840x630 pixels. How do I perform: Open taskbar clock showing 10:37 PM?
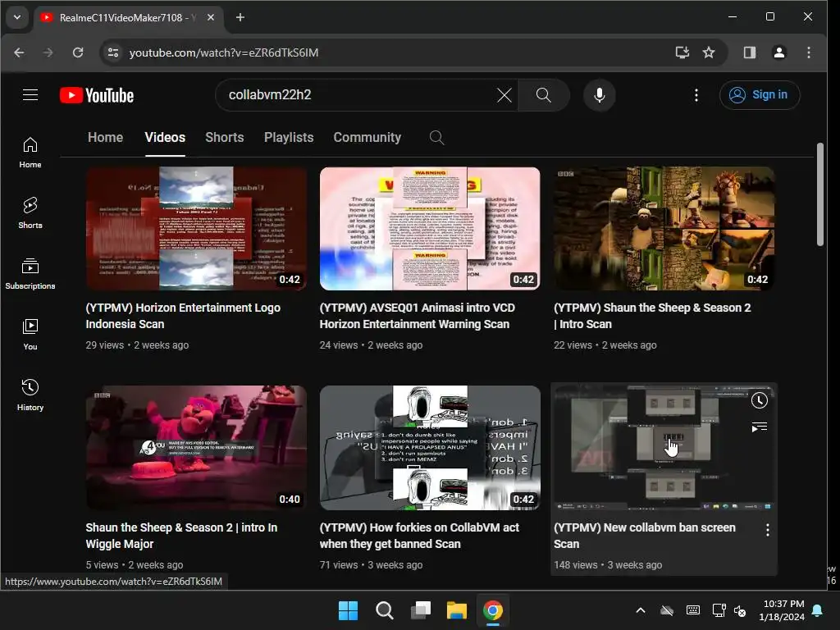click(782, 610)
